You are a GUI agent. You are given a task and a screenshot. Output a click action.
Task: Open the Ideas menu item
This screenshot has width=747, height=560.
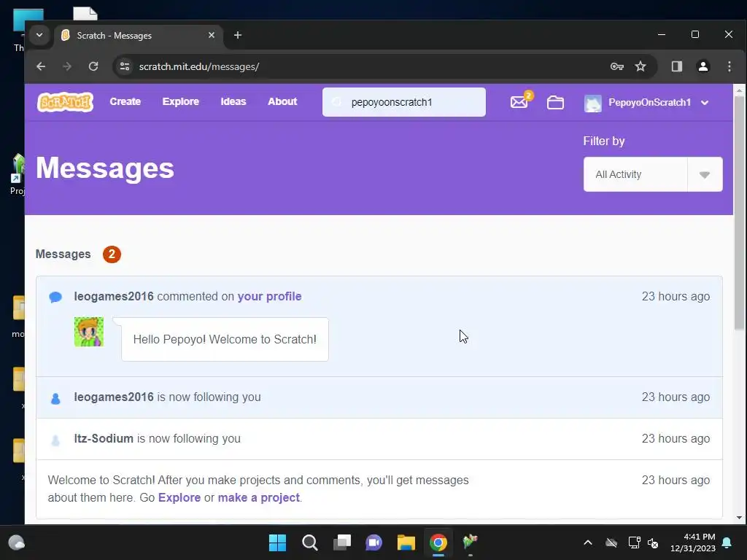click(x=233, y=101)
